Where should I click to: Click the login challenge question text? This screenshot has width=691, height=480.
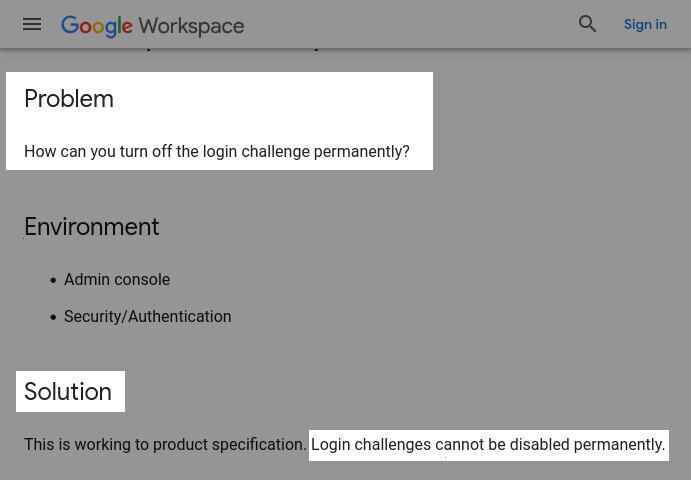click(216, 152)
